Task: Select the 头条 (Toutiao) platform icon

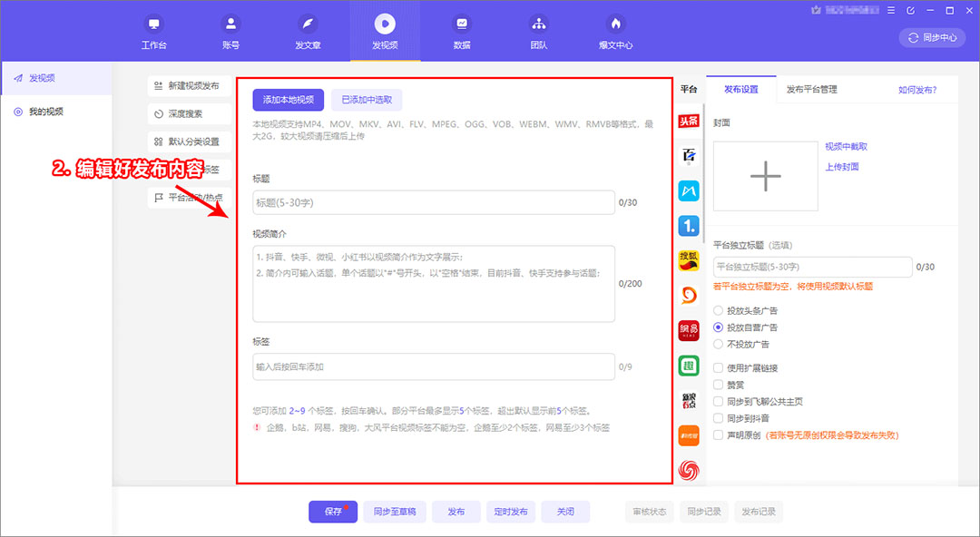Action: click(689, 122)
